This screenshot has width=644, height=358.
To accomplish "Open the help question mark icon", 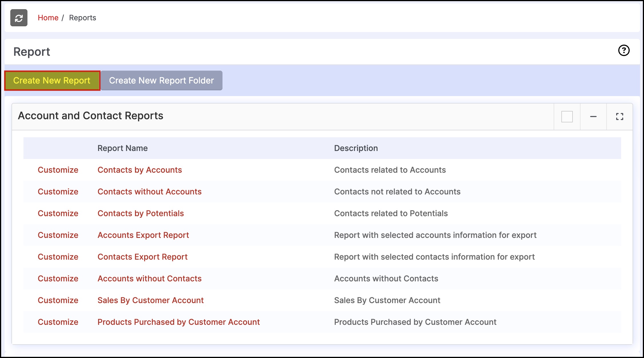I will [624, 51].
